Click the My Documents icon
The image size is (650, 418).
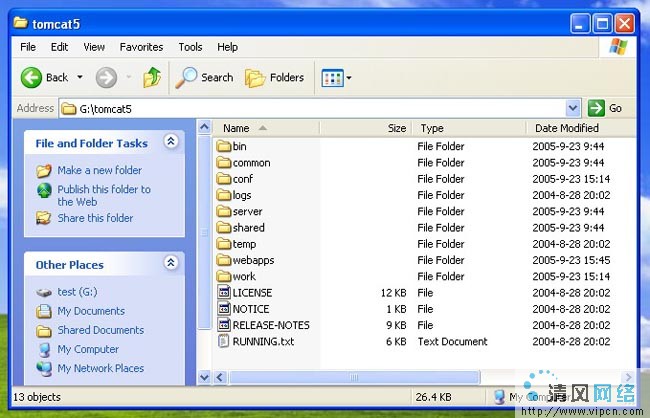click(44, 311)
